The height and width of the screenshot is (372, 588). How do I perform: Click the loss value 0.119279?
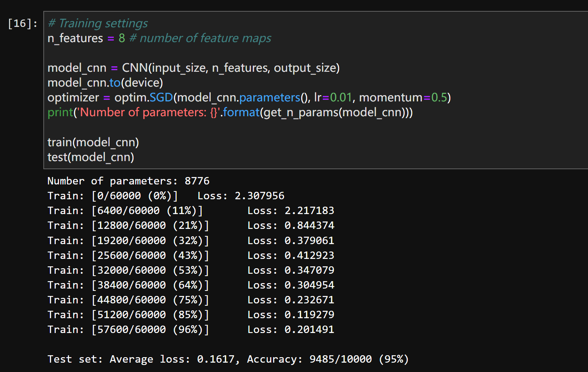pos(309,315)
